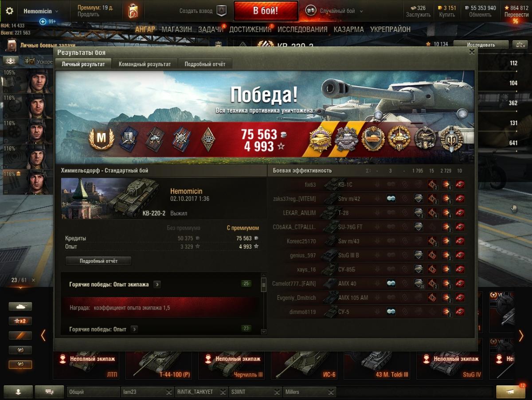Click the Исследовать button

(481, 44)
